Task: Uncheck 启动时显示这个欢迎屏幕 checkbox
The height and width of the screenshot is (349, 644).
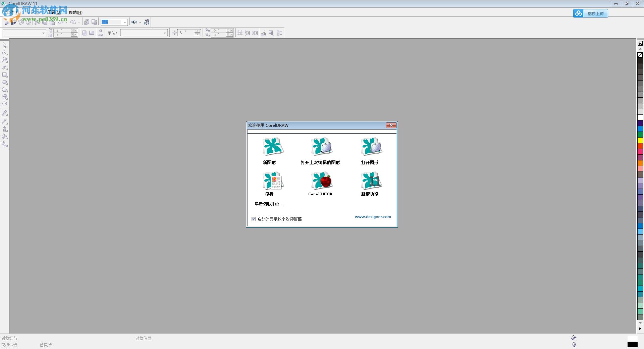Action: [254, 219]
